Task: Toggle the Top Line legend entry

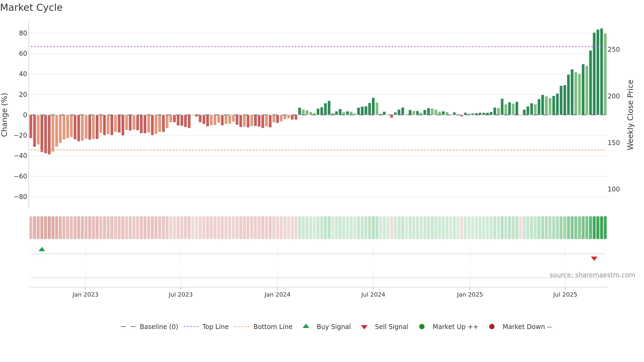Action: pos(206,327)
